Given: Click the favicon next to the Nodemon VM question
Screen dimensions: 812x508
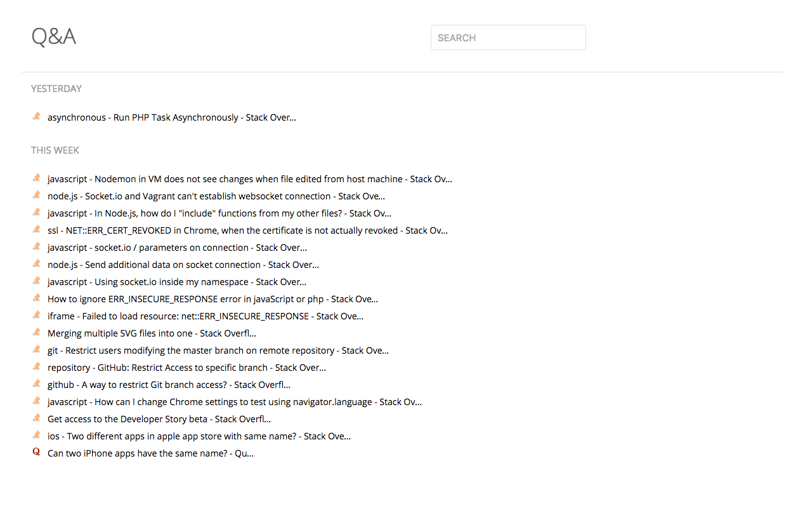Looking at the screenshot, I should click(36, 177).
